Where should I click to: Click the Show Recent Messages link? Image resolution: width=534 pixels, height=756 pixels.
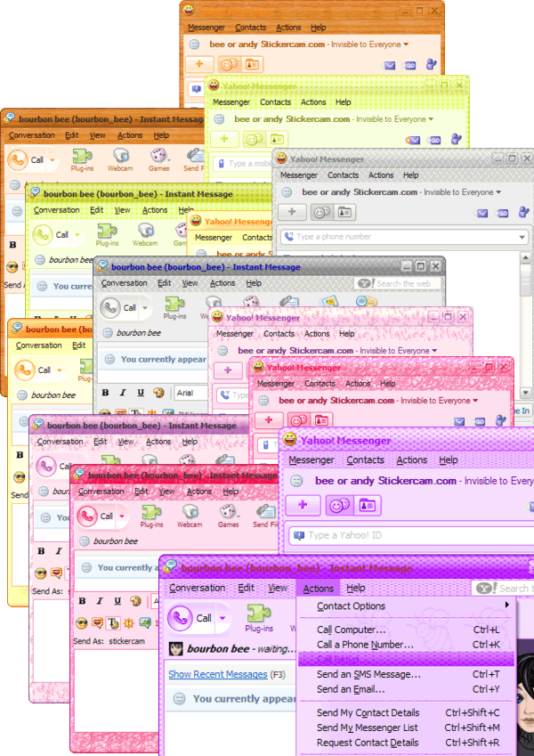click(x=218, y=674)
